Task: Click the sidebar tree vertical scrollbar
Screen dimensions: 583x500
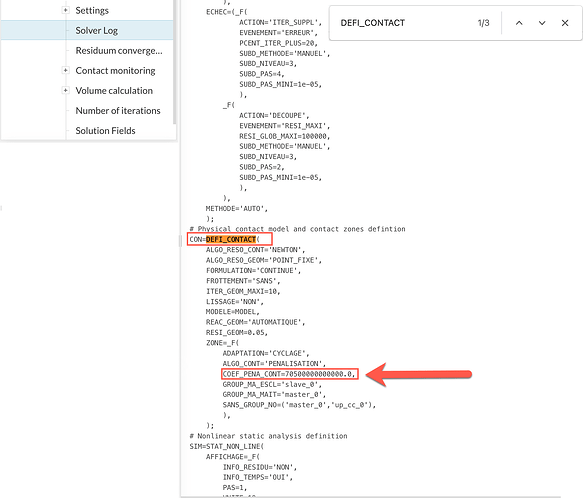Action: pyautogui.click(x=174, y=62)
